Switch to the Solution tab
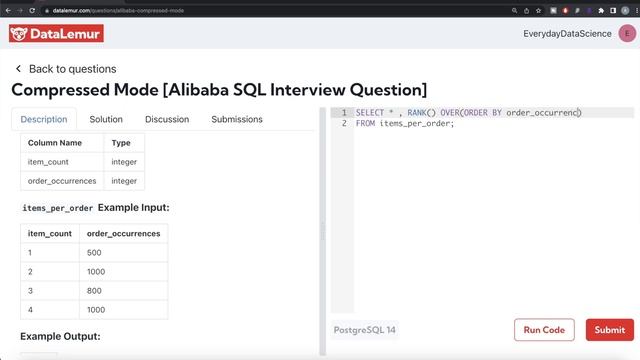The height and width of the screenshot is (360, 640). 106,119
